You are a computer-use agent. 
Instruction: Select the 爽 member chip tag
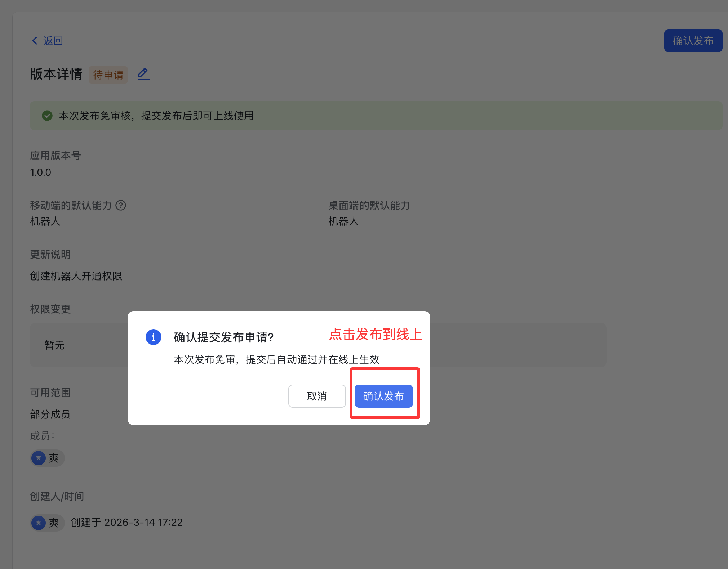pos(47,458)
